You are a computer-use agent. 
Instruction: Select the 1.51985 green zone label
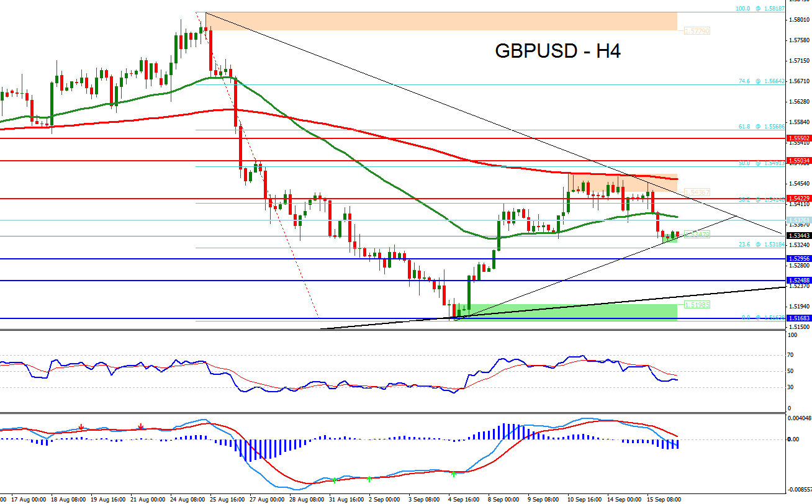coord(697,305)
